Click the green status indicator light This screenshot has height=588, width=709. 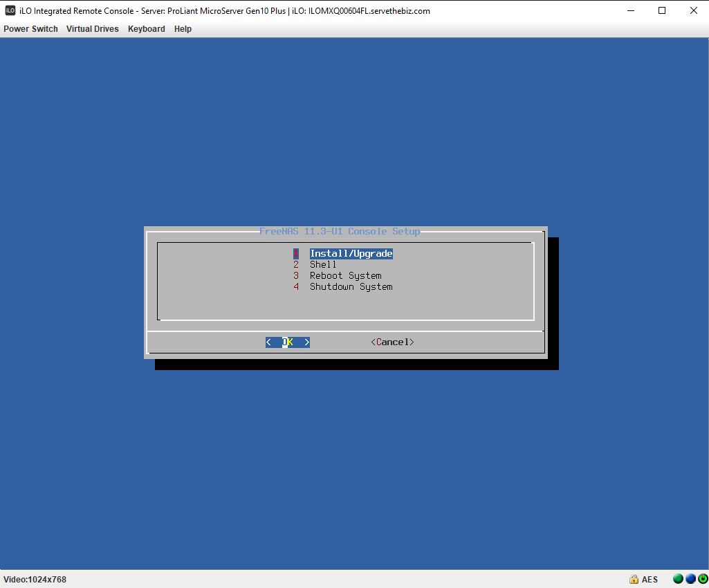pyautogui.click(x=678, y=578)
